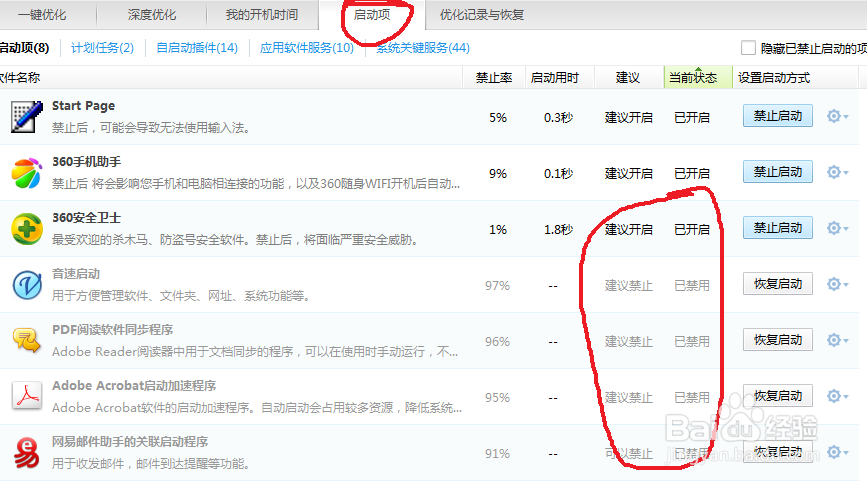Open 自启动插件(14) category
The height and width of the screenshot is (485, 867).
(x=197, y=48)
